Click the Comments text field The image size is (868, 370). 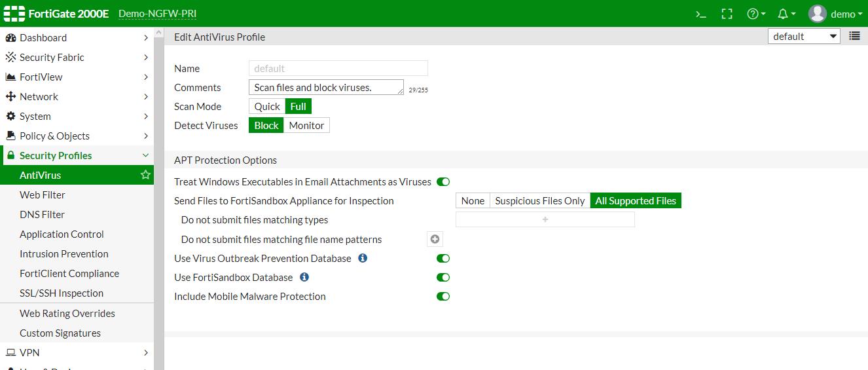[326, 87]
